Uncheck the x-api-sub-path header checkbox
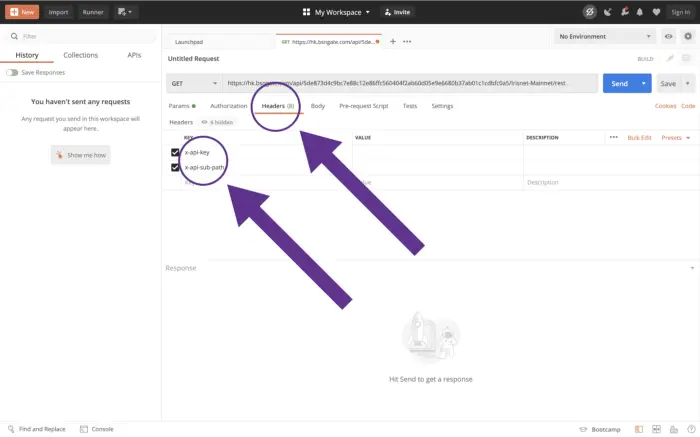This screenshot has height=437, width=700. pos(175,167)
